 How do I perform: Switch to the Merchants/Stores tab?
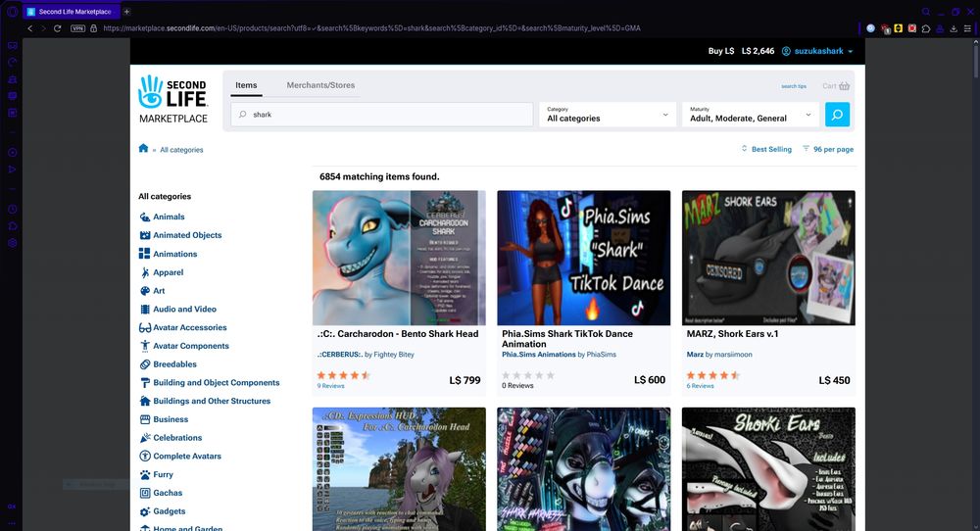(320, 85)
